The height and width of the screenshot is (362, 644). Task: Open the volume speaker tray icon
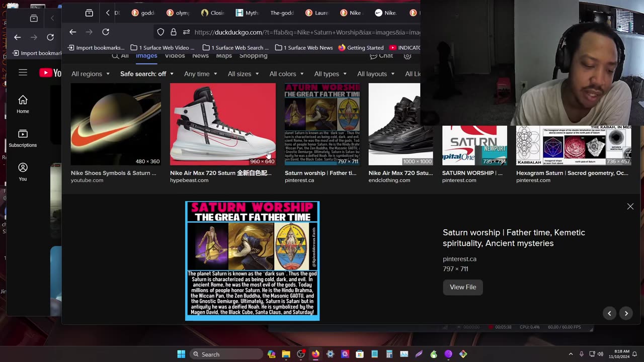point(600,354)
